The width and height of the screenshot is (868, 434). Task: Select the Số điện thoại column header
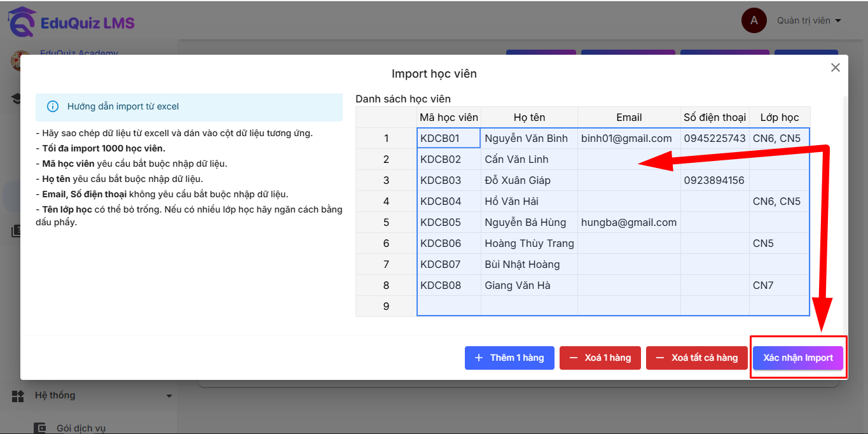[x=715, y=117]
